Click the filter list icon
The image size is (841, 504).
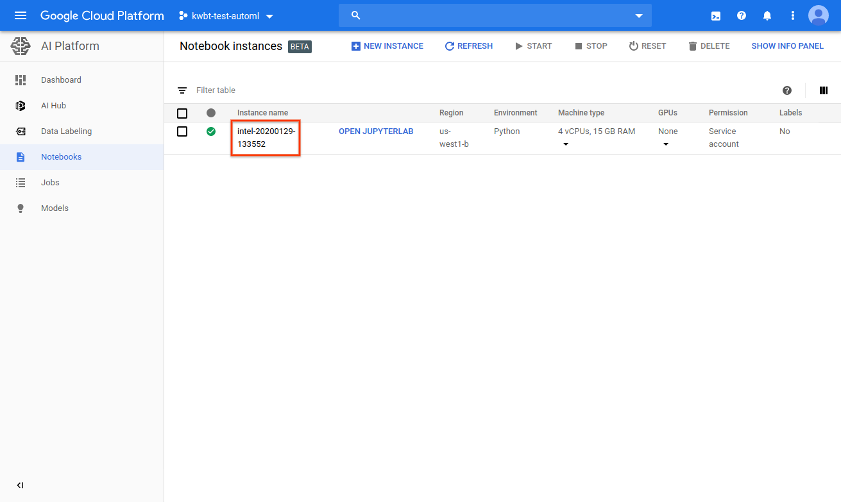[182, 90]
